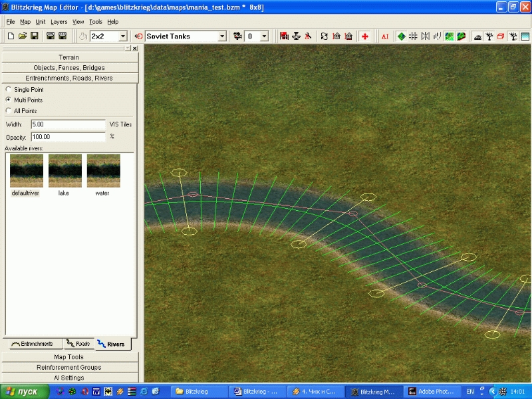This screenshot has height=399, width=532.
Task: Open the 2x2 brush size dropdown
Action: pyautogui.click(x=122, y=36)
